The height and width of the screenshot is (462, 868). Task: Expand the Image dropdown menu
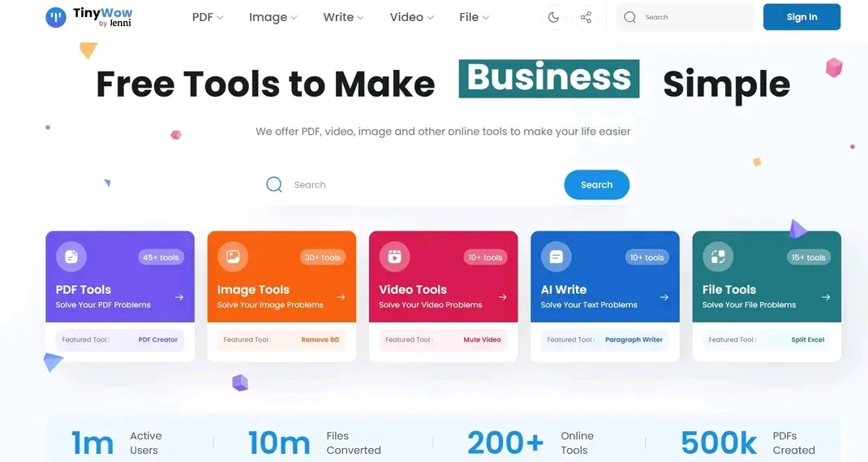click(273, 17)
